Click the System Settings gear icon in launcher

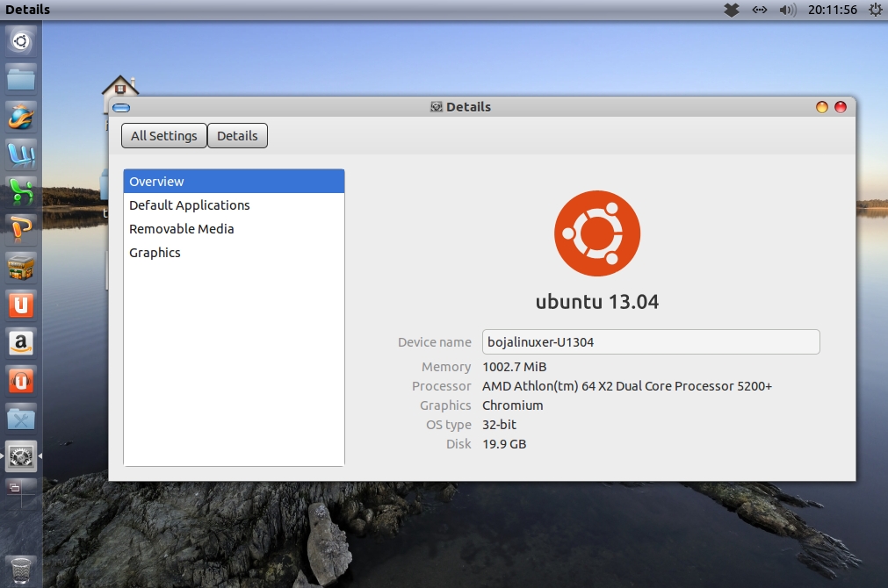pyautogui.click(x=19, y=456)
